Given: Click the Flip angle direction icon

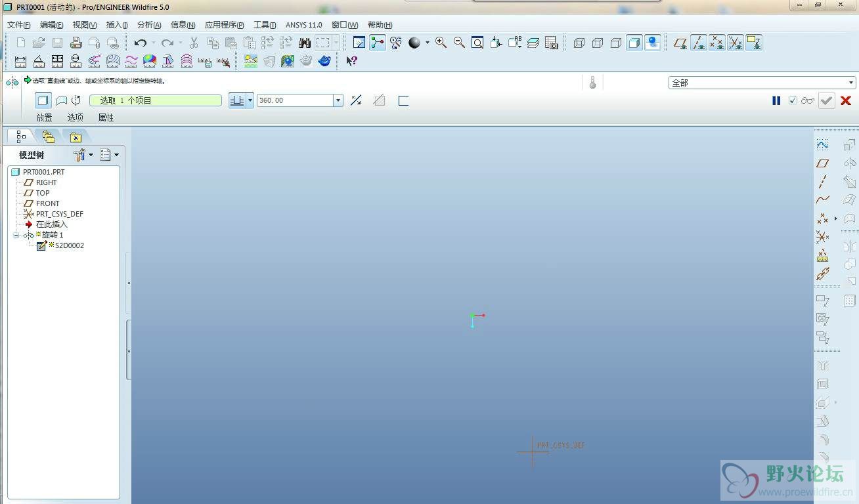Looking at the screenshot, I should [356, 100].
